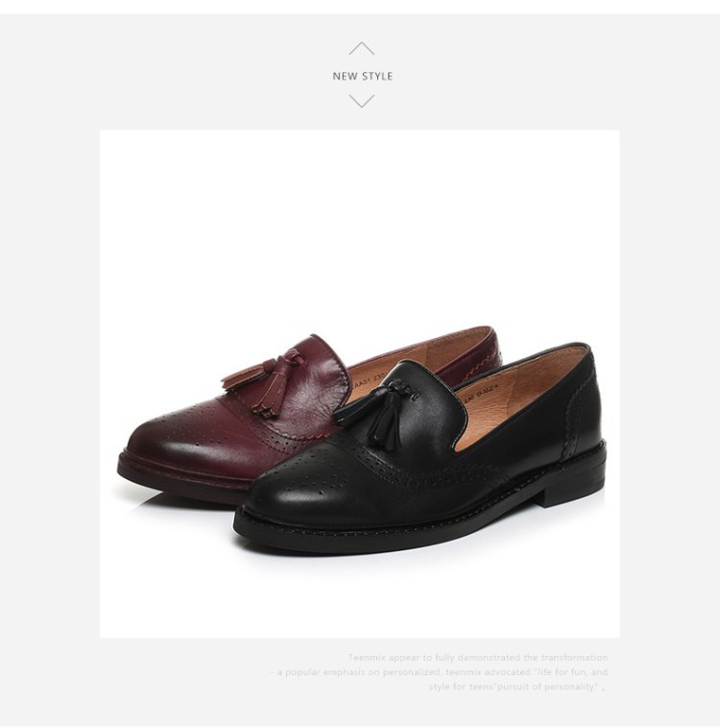Click the line "style for teens pursuit of personality"
Image resolution: width=720 pixels, height=728 pixels.
[x=515, y=686]
